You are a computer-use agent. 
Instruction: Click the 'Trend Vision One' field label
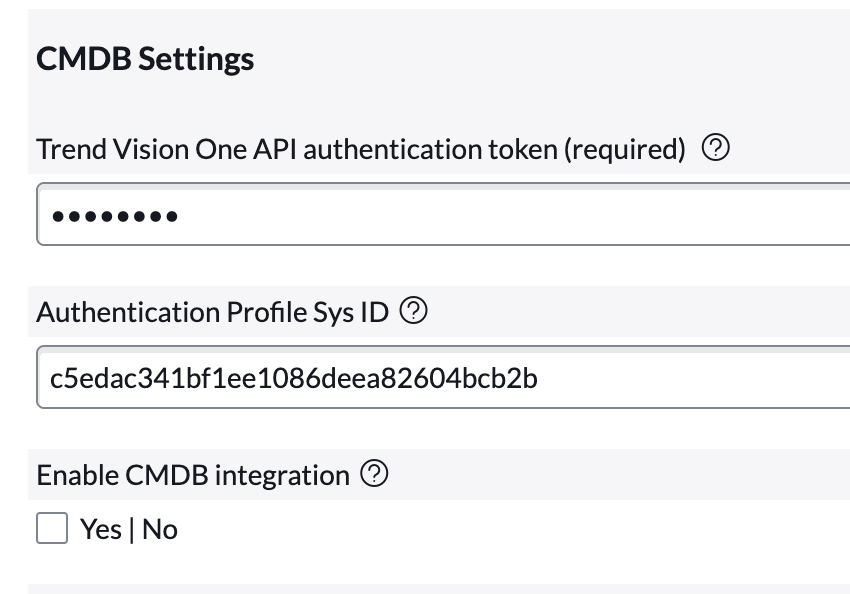click(360, 148)
